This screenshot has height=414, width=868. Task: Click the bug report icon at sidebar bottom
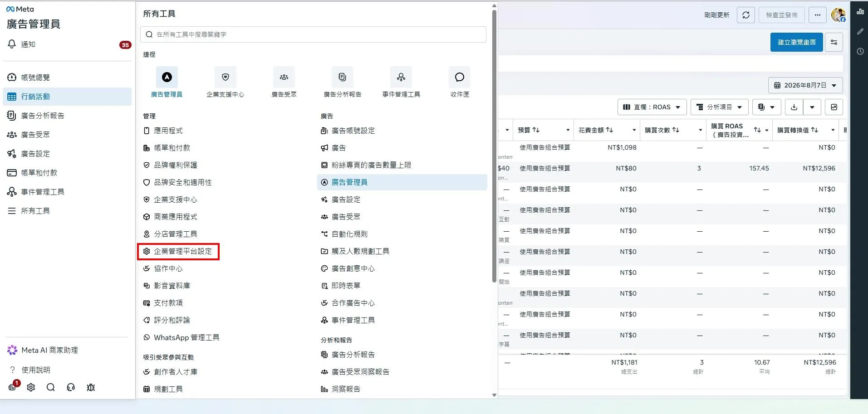pyautogui.click(x=91, y=387)
